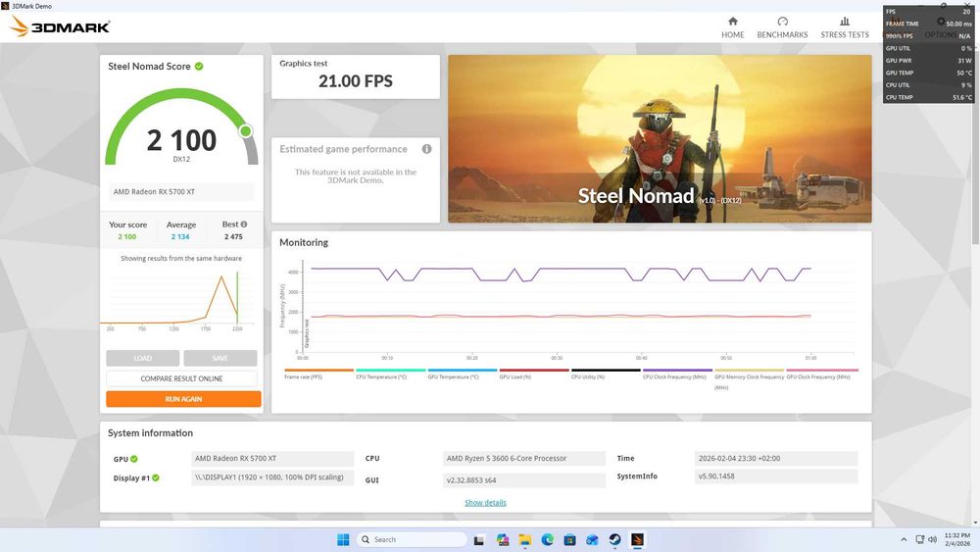Click the Steel Nomad hero image
The height and width of the screenshot is (552, 980).
660,139
